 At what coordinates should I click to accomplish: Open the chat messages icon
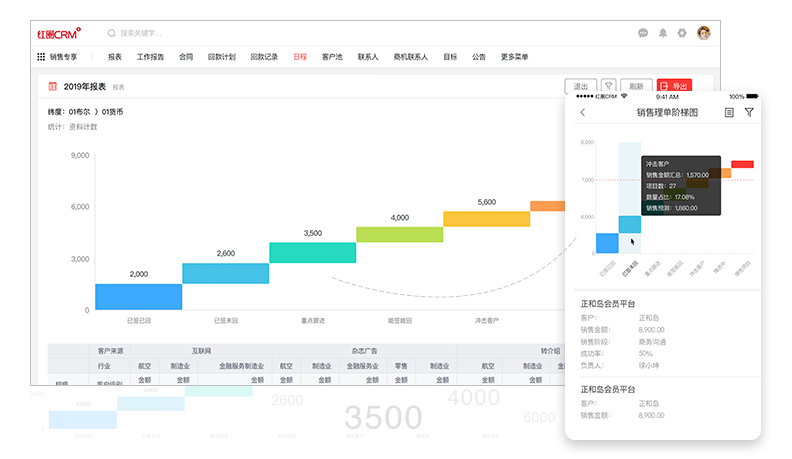[x=643, y=33]
